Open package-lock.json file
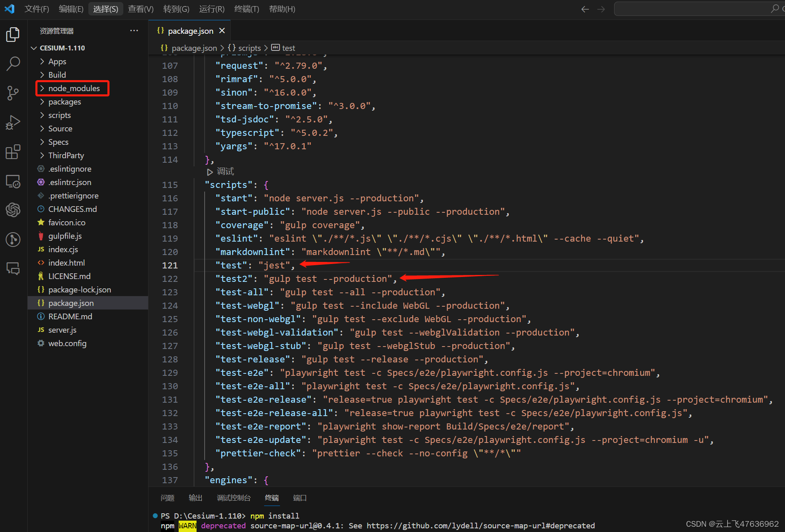Viewport: 785px width, 532px height. 88,290
